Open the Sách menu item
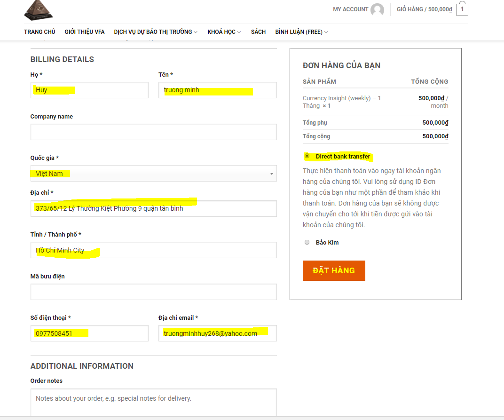Screen dimensions: 504x420 (258, 32)
